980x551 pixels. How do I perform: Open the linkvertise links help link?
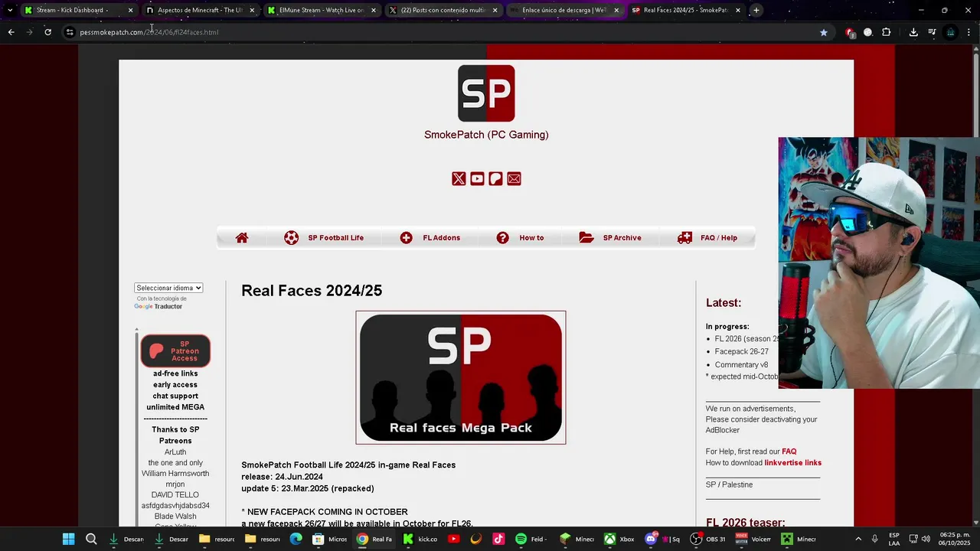793,463
